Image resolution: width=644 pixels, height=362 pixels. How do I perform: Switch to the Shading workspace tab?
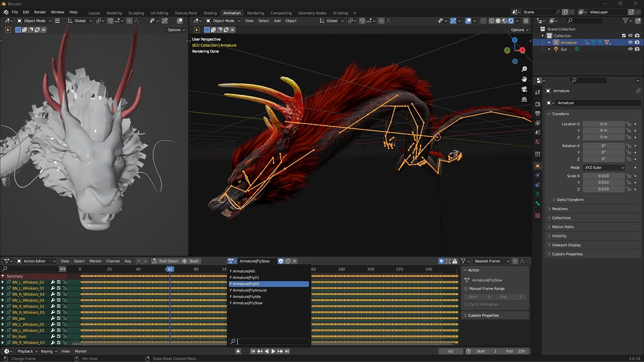tap(210, 13)
